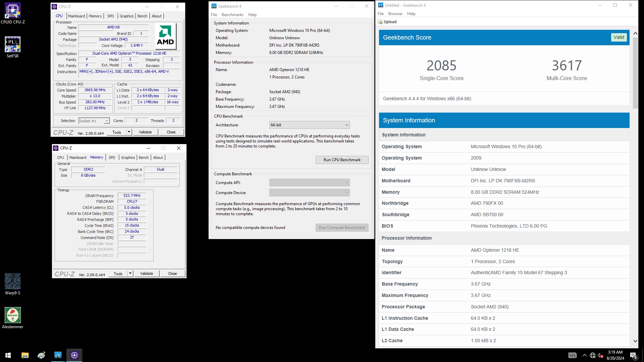Viewport: 644px width, 362px height.
Task: Click the Multi-Core Score 3617
Action: tap(567, 66)
